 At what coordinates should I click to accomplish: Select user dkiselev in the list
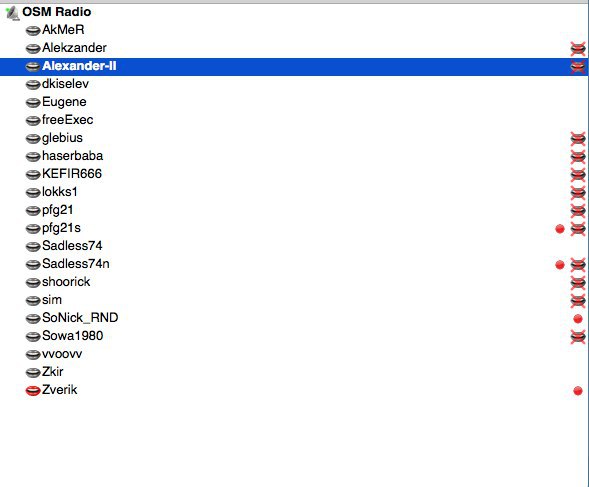tap(65, 84)
